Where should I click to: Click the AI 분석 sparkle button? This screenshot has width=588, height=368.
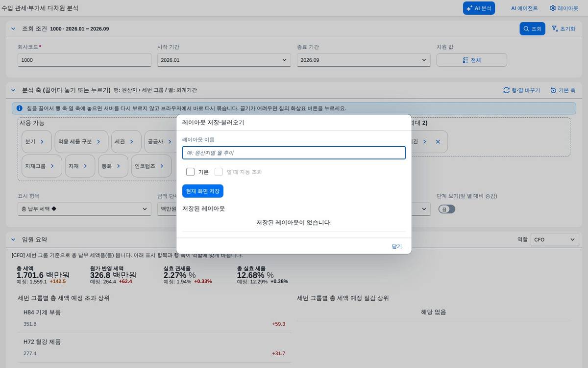tap(479, 8)
